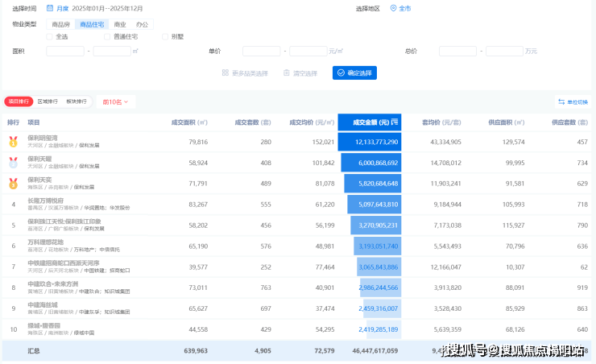
Task: Click the minimum 单价 input field
Action: pyautogui.click(x=262, y=51)
